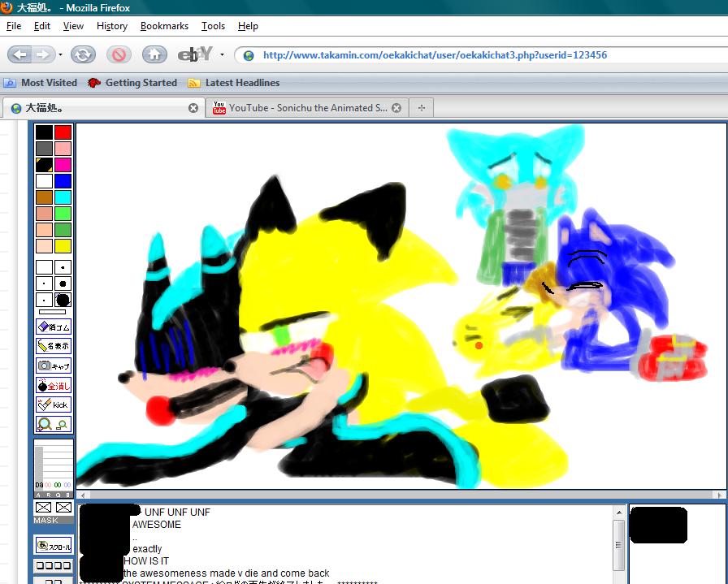Open the Bookmarks menu
This screenshot has width=728, height=584.
(x=165, y=26)
